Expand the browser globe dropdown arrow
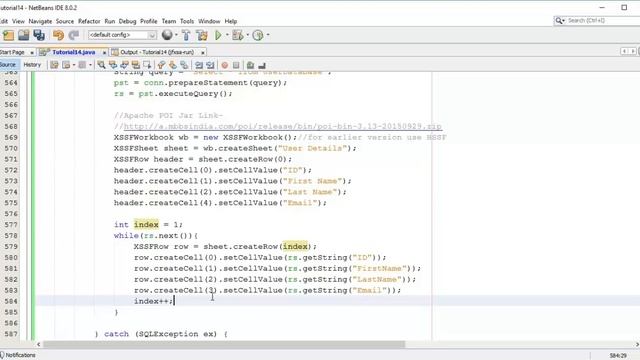 pyautogui.click(x=176, y=35)
